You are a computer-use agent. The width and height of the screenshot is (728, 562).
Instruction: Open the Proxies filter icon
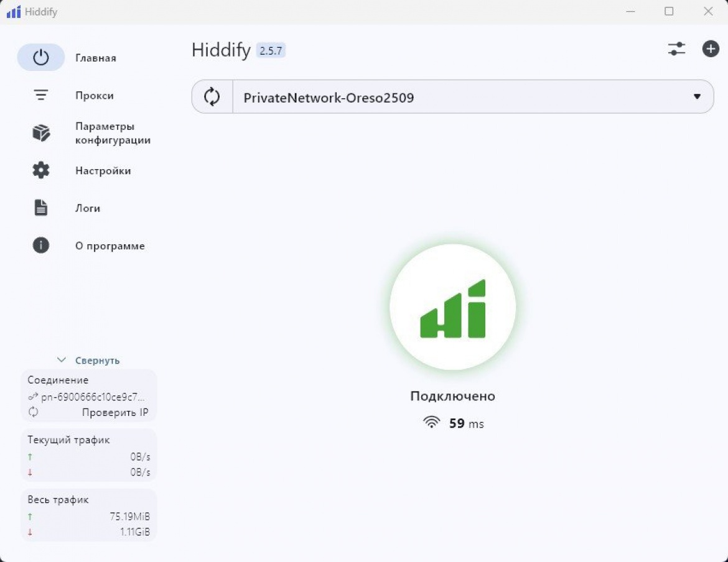41,95
